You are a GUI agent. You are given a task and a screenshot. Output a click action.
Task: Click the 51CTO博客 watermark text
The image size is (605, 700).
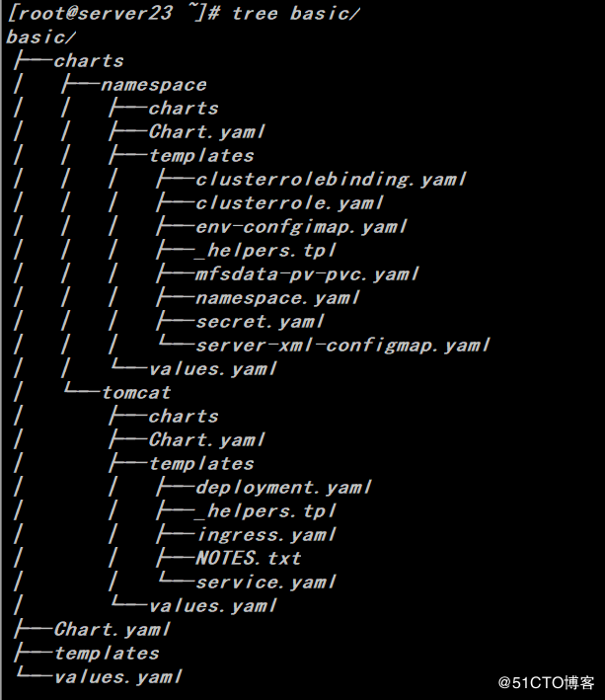(x=546, y=683)
